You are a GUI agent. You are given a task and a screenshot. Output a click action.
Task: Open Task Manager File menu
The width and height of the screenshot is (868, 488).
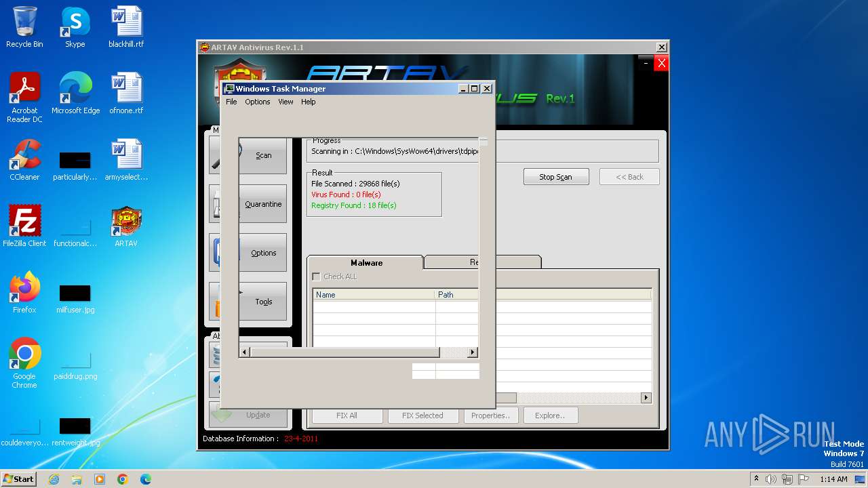point(231,102)
